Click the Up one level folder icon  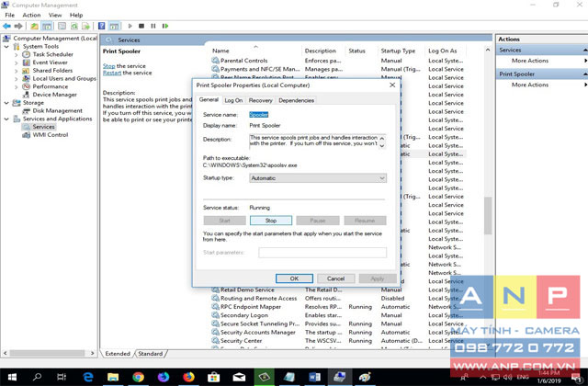[x=35, y=26]
